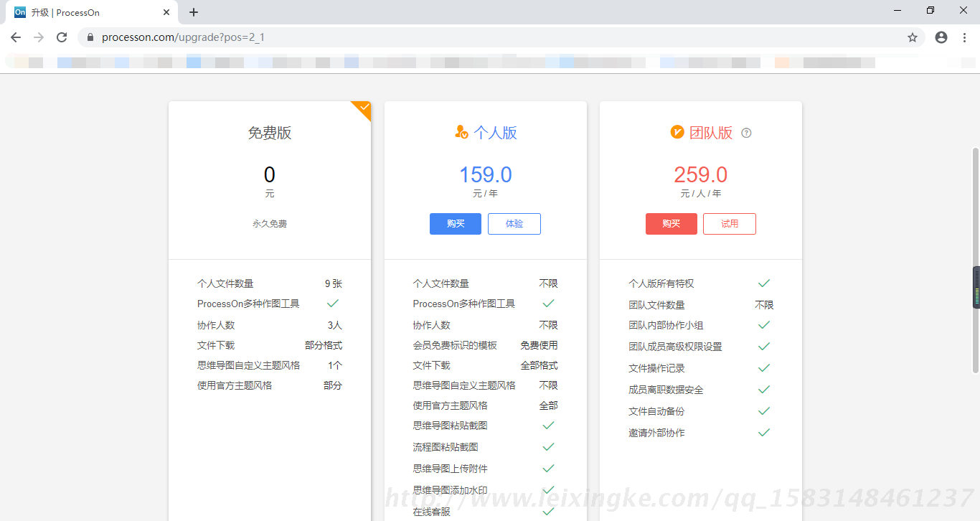Click the 试用 button for 团队版
The height and width of the screenshot is (521, 980).
point(730,224)
